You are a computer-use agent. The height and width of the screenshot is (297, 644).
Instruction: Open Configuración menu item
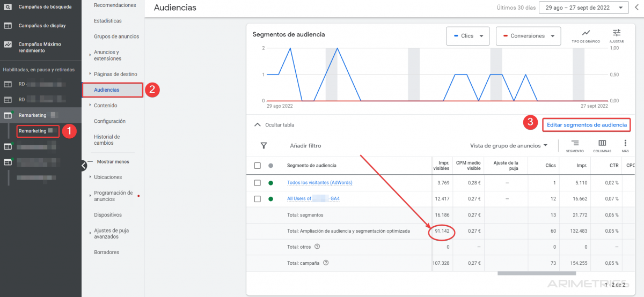(x=110, y=121)
